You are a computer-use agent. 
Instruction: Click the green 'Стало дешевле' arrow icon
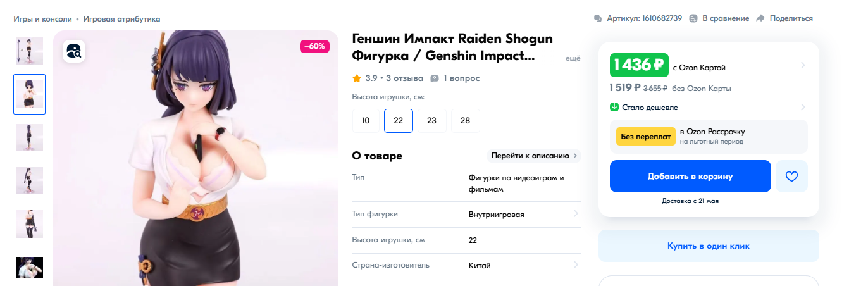614,107
